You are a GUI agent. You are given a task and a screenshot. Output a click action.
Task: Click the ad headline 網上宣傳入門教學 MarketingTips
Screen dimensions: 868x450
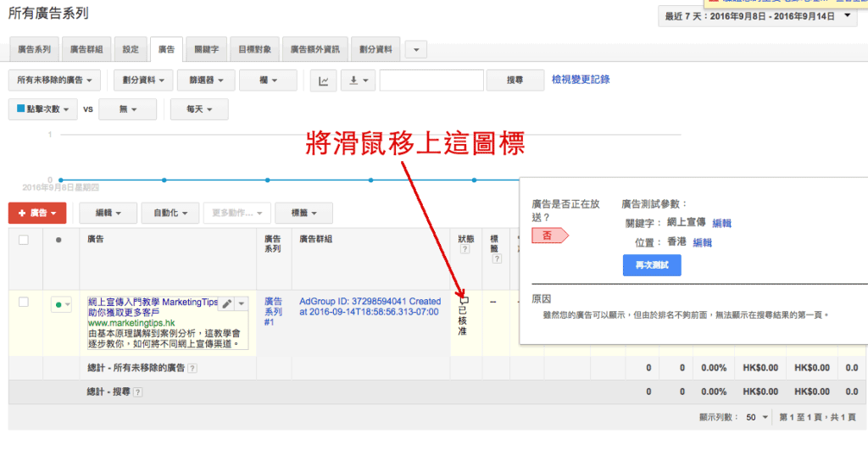coord(153,302)
